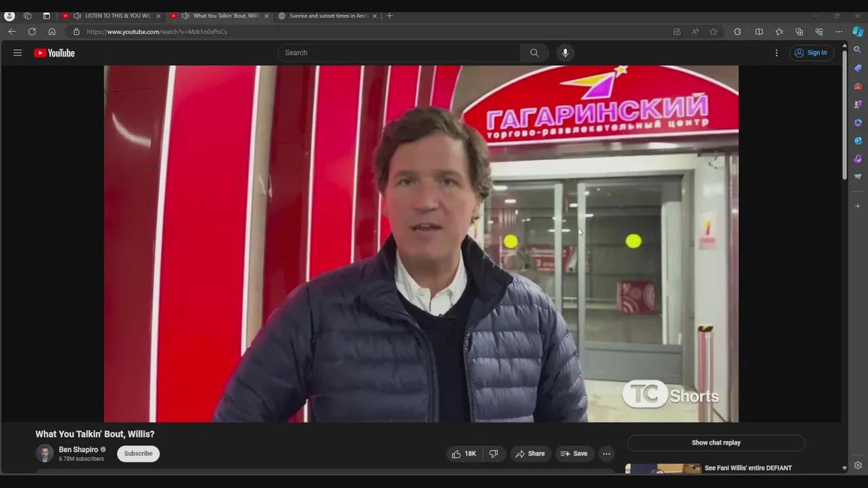Click the YouTube search magnifier button

click(534, 53)
